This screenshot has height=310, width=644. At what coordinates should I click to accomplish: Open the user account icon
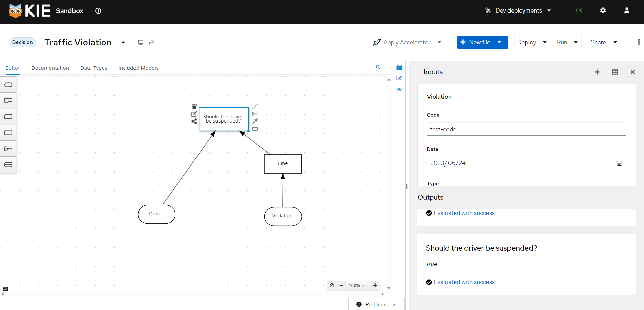pos(627,10)
